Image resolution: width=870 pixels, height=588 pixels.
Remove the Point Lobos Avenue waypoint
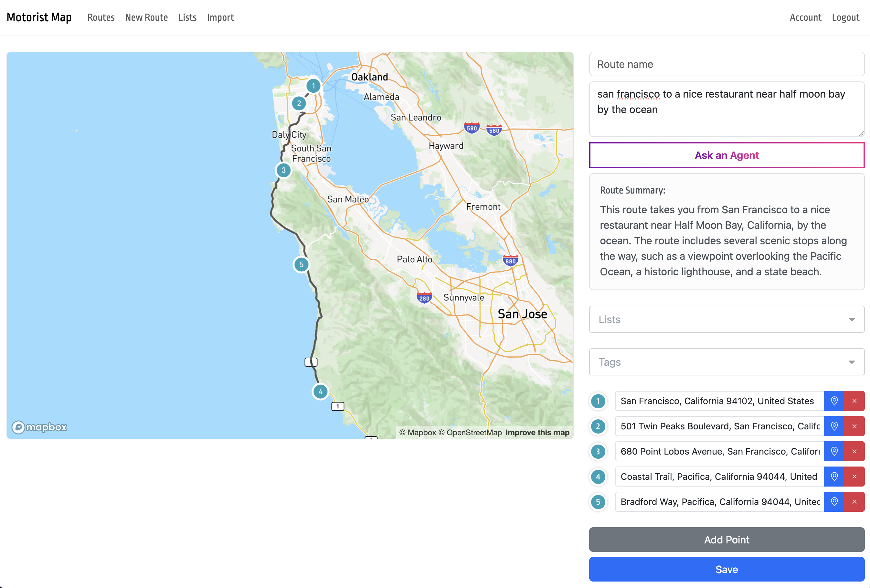coord(854,451)
